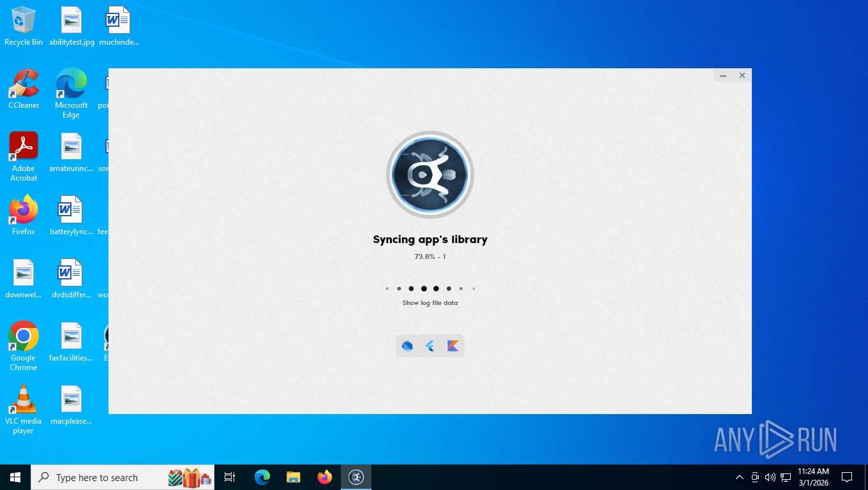Image resolution: width=868 pixels, height=490 pixels.
Task: Launch Edge from the taskbar
Action: 262,477
